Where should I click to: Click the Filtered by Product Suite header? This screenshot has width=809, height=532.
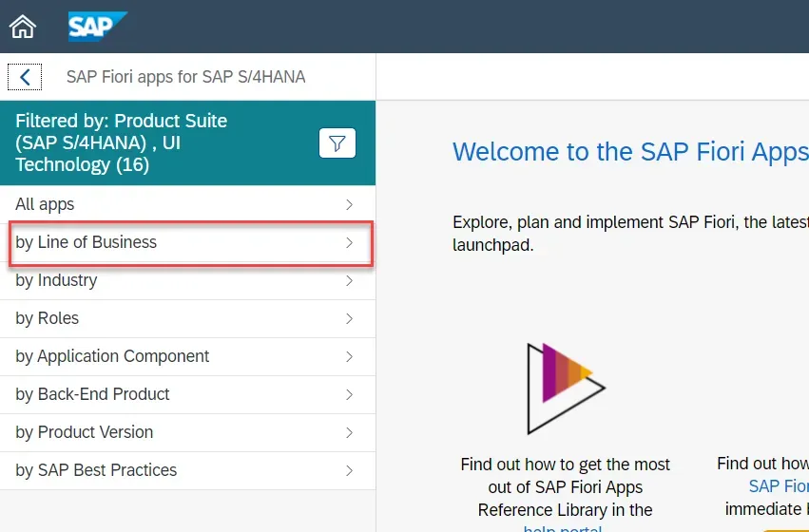121,142
